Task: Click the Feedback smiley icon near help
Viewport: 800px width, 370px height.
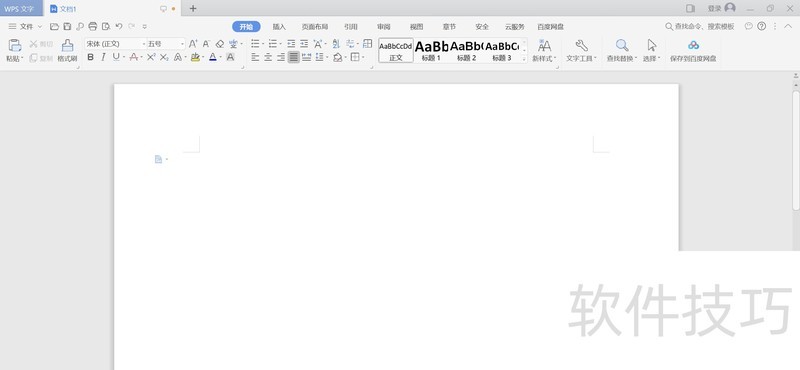Action: (x=748, y=26)
